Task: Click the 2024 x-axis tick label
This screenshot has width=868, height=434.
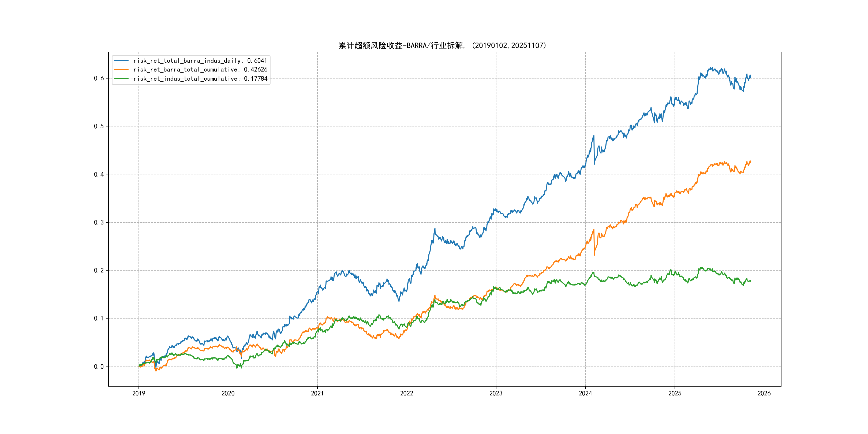Action: tap(585, 393)
